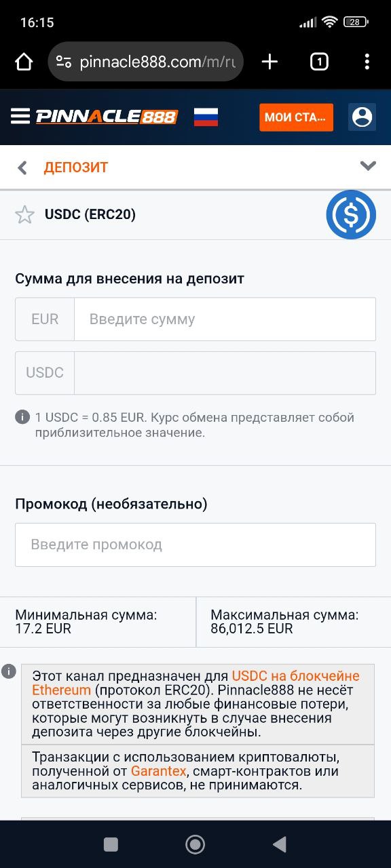Open the Pinnacle888 hamburger menu

[x=20, y=116]
